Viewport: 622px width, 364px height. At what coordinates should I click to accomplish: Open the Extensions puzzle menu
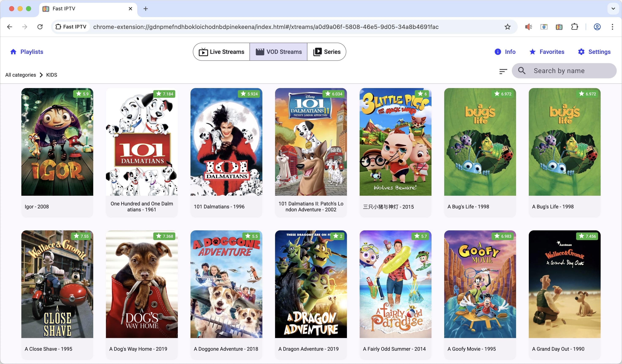pos(575,27)
